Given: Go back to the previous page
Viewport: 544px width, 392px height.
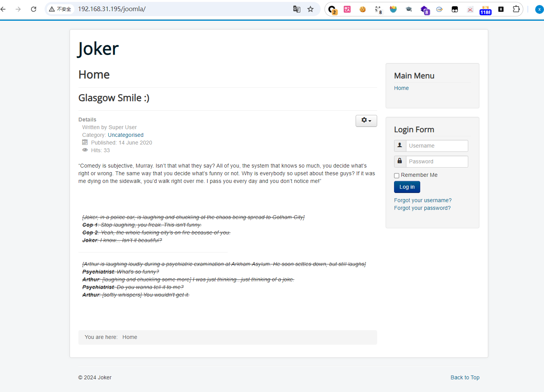Looking at the screenshot, I should (x=3, y=9).
